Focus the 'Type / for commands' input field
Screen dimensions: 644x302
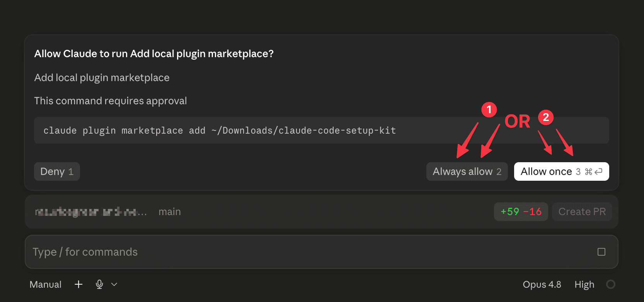[322, 252]
